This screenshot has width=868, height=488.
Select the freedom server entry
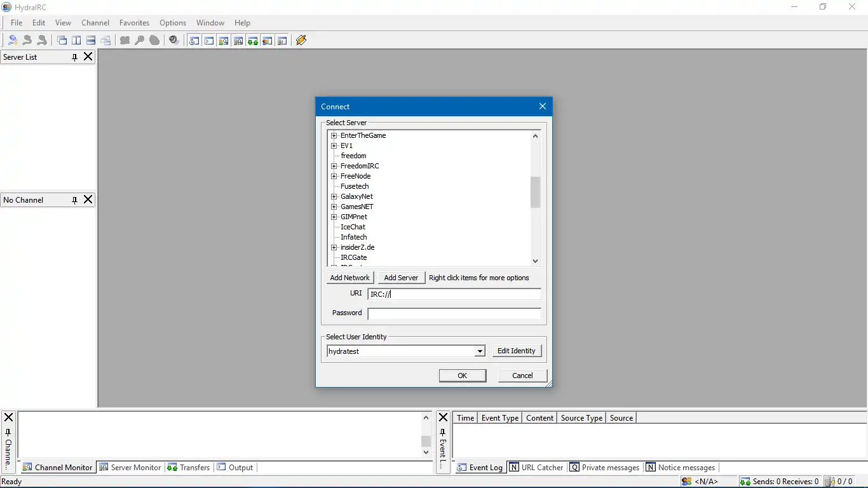pyautogui.click(x=353, y=156)
